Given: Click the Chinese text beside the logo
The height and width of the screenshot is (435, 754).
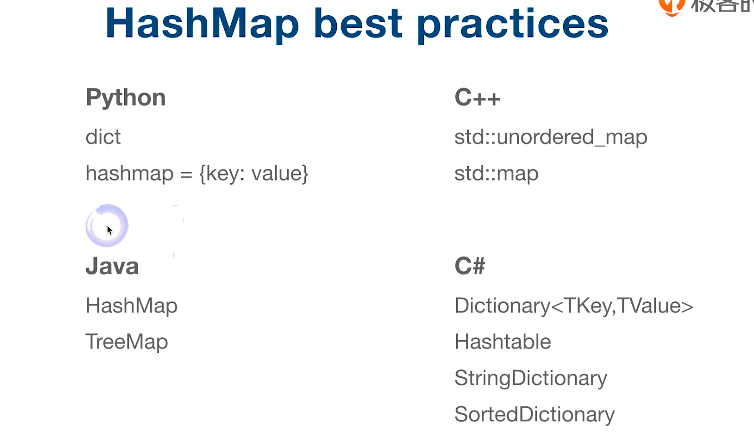Looking at the screenshot, I should pyautogui.click(x=722, y=6).
